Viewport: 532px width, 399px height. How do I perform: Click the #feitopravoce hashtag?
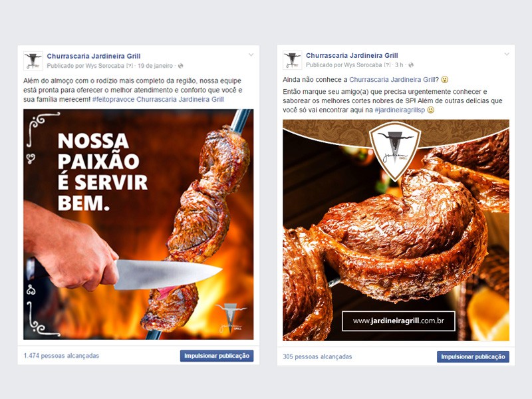pos(113,99)
